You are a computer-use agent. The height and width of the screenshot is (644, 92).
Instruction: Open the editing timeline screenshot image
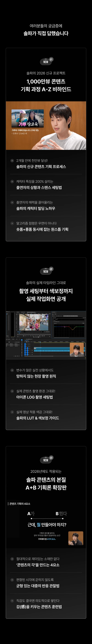[46, 335]
